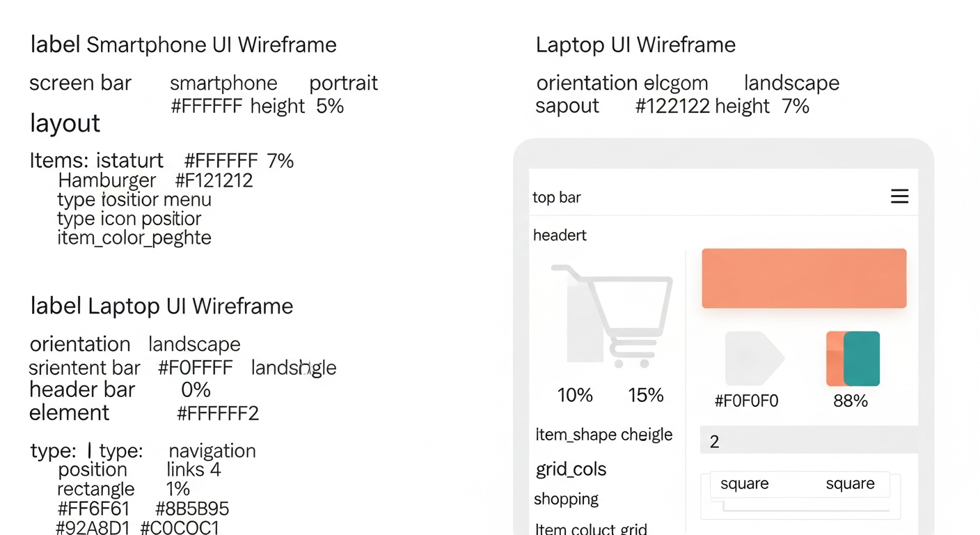The image size is (980, 535).
Task: Click the "label Smartphone UI Wireframe" heading
Action: (x=184, y=45)
